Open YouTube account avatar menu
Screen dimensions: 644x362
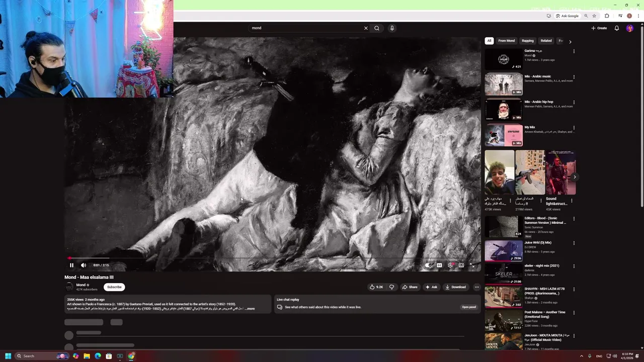point(629,28)
